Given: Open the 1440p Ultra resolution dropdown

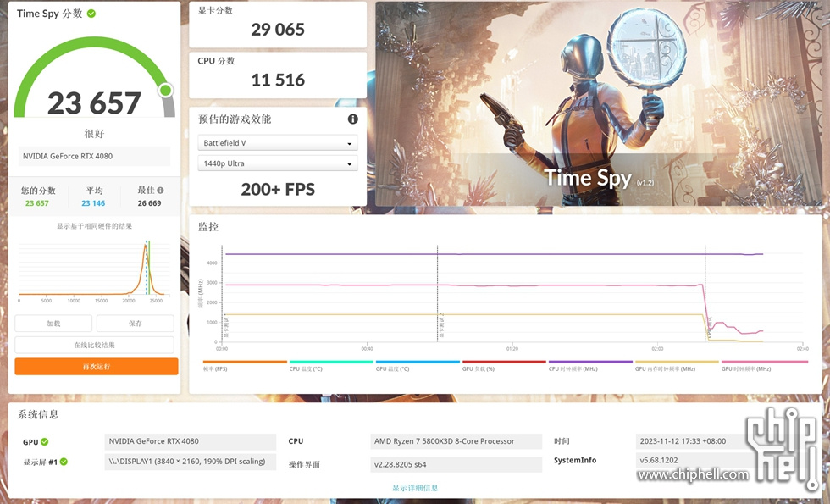Looking at the screenshot, I should [x=278, y=163].
